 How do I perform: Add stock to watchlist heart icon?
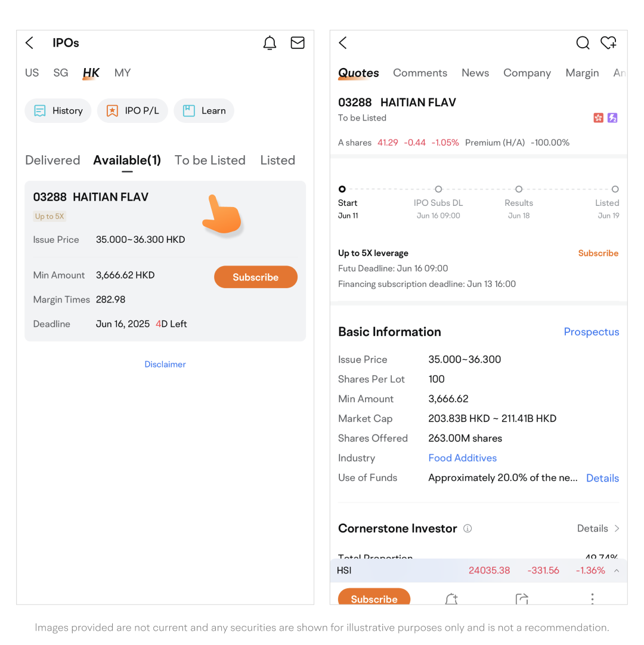click(x=608, y=43)
